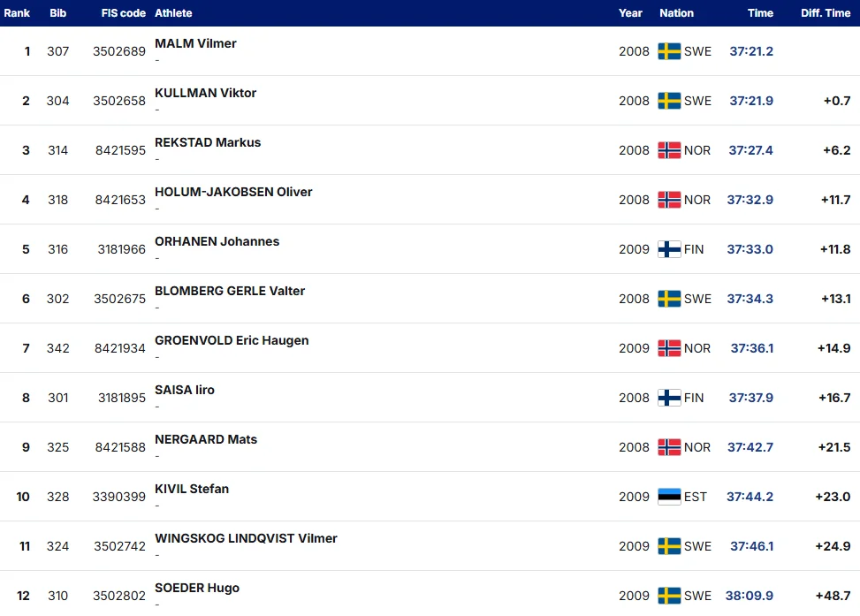Click the Diff. Time column header
The width and height of the screenshot is (860, 616).
point(826,13)
